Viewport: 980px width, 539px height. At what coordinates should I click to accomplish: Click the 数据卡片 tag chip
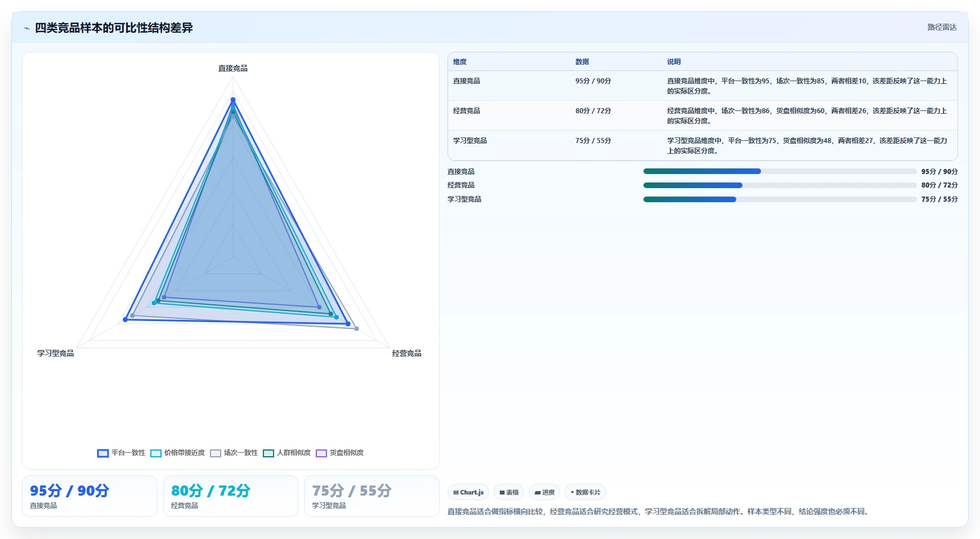585,492
